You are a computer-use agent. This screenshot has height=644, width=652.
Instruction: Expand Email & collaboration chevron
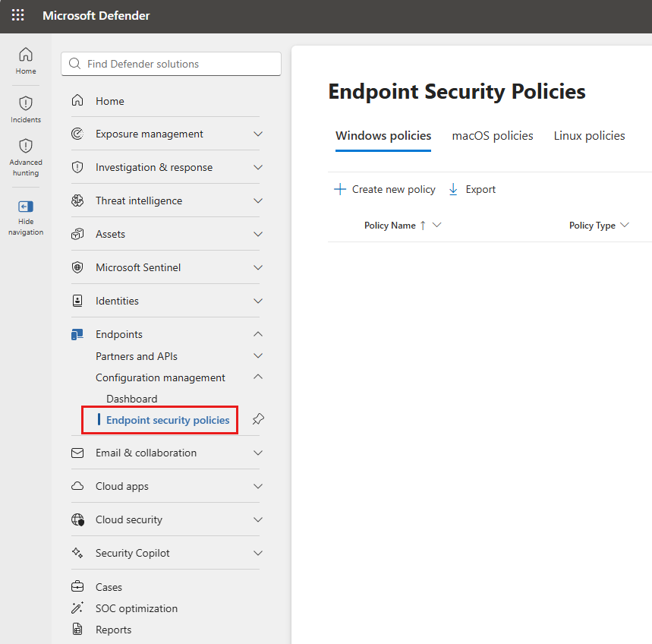258,453
